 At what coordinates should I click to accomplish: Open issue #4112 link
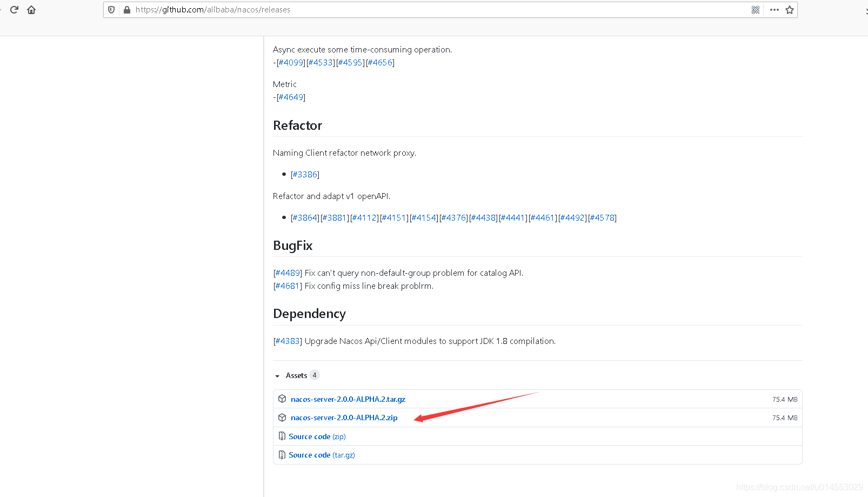pyautogui.click(x=364, y=218)
